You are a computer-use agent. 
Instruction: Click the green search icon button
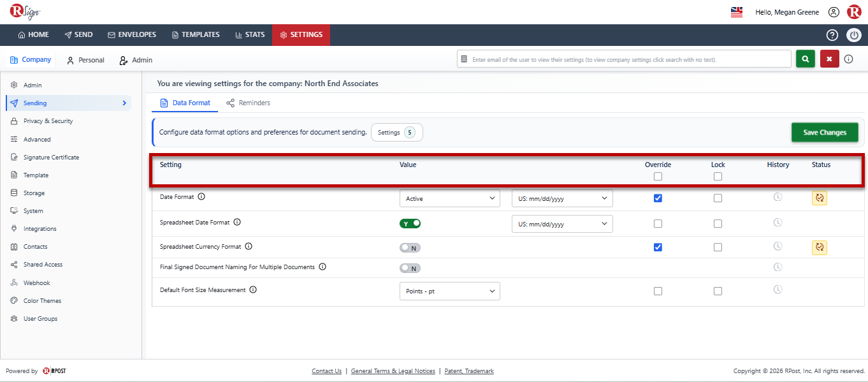point(806,59)
